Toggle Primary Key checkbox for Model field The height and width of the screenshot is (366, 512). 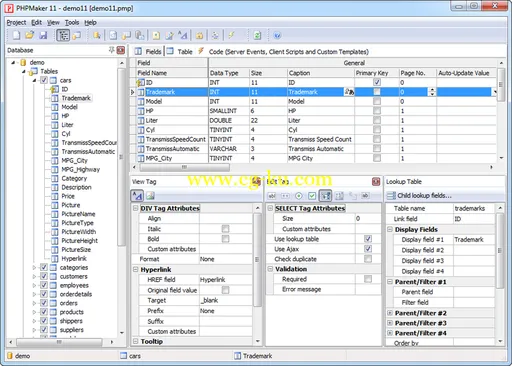click(377, 101)
